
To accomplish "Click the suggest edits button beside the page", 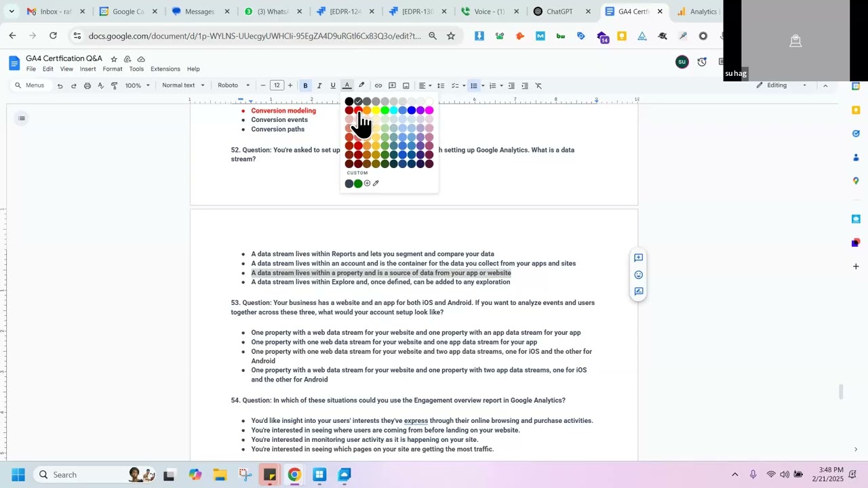I will 638,291.
